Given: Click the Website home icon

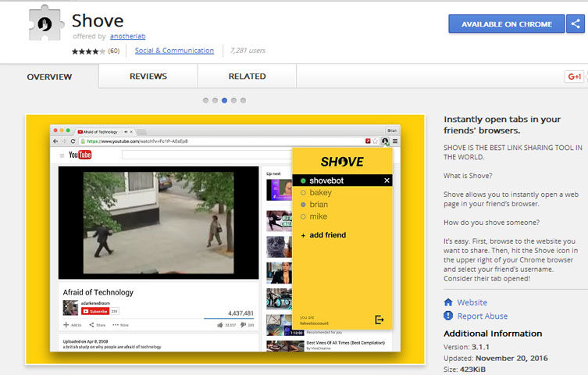Looking at the screenshot, I should tap(448, 302).
